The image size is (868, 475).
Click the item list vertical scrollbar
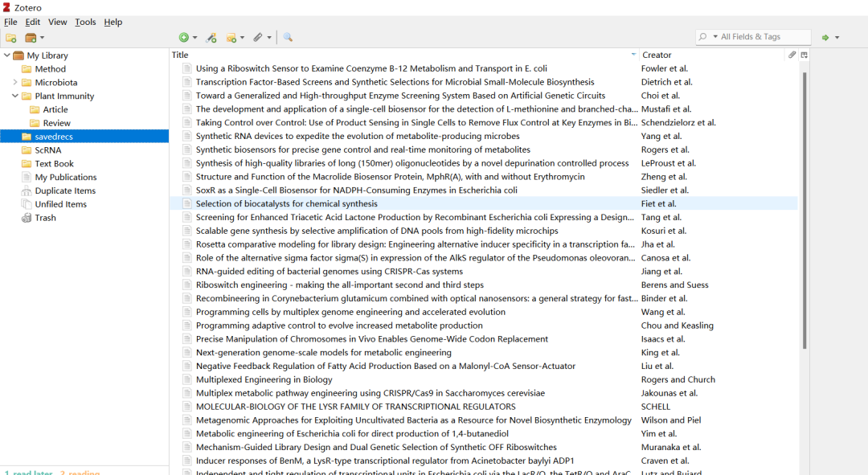pos(805,211)
